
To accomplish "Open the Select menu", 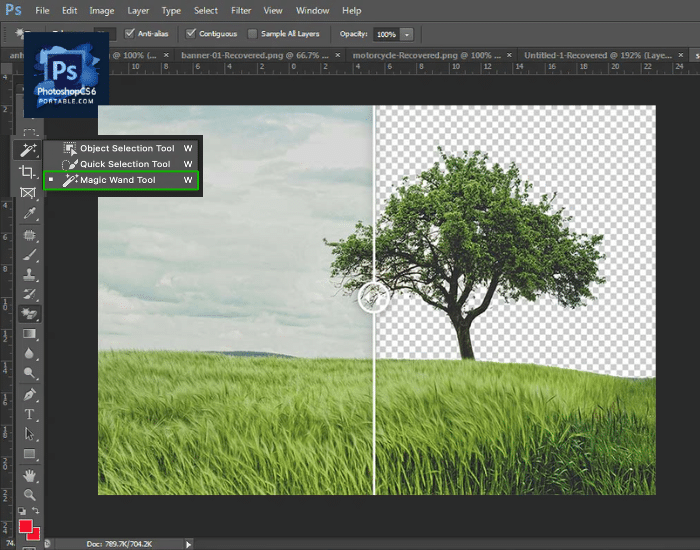I will [x=205, y=10].
